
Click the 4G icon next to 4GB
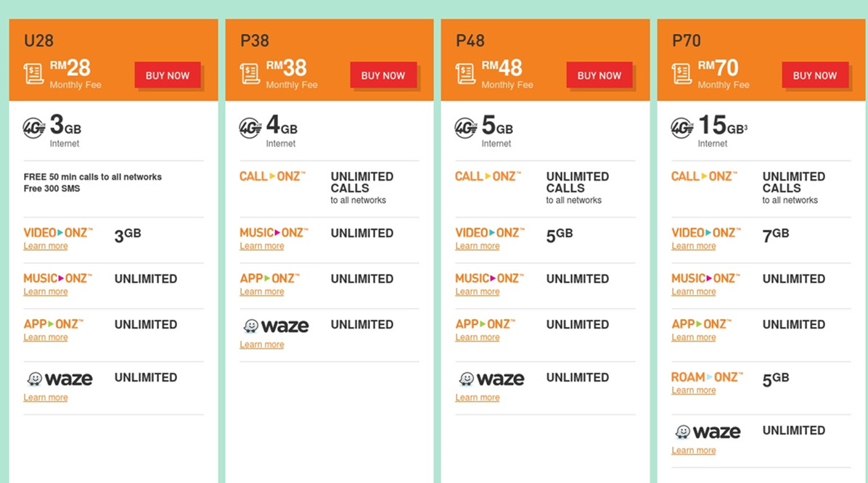(250, 128)
